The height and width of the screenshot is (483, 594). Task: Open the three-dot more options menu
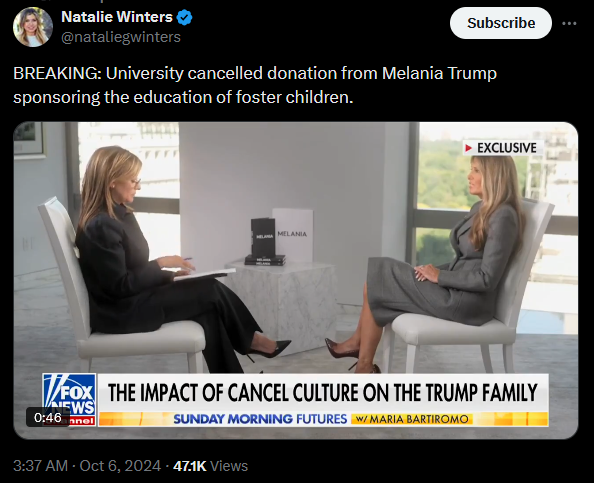coord(569,23)
